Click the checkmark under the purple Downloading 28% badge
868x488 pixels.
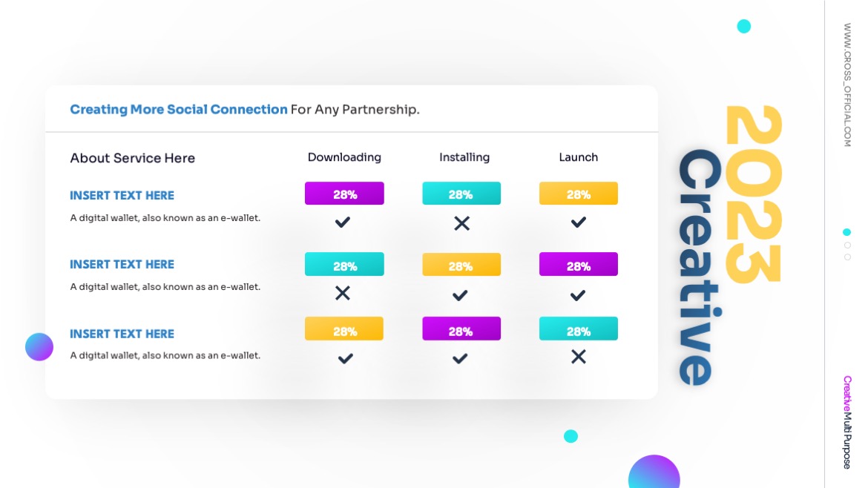pyautogui.click(x=342, y=222)
